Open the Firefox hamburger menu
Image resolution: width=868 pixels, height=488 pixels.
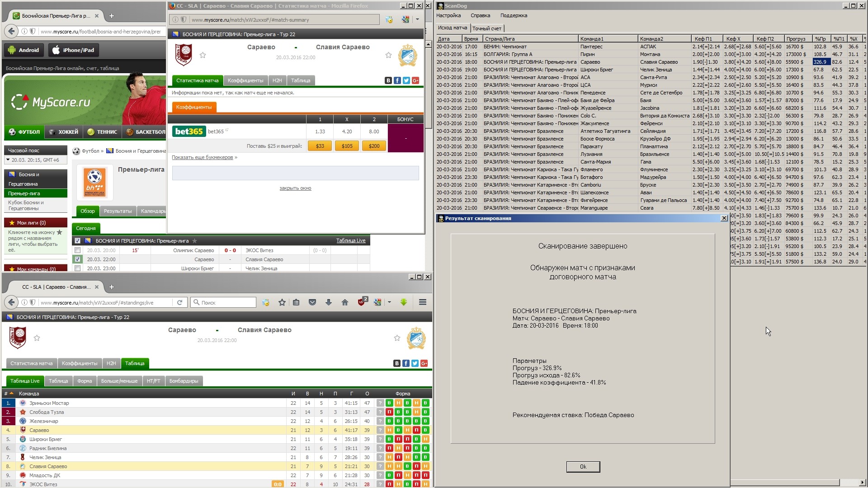click(x=423, y=302)
